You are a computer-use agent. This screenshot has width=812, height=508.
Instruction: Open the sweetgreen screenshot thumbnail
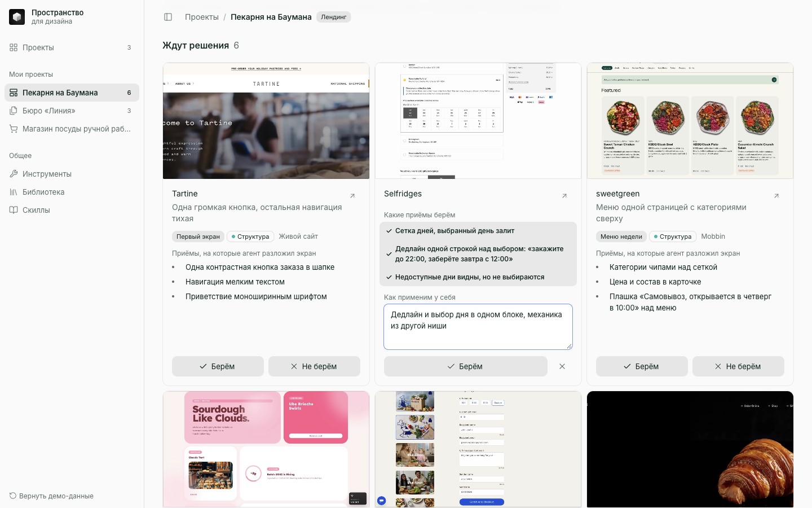(x=690, y=121)
